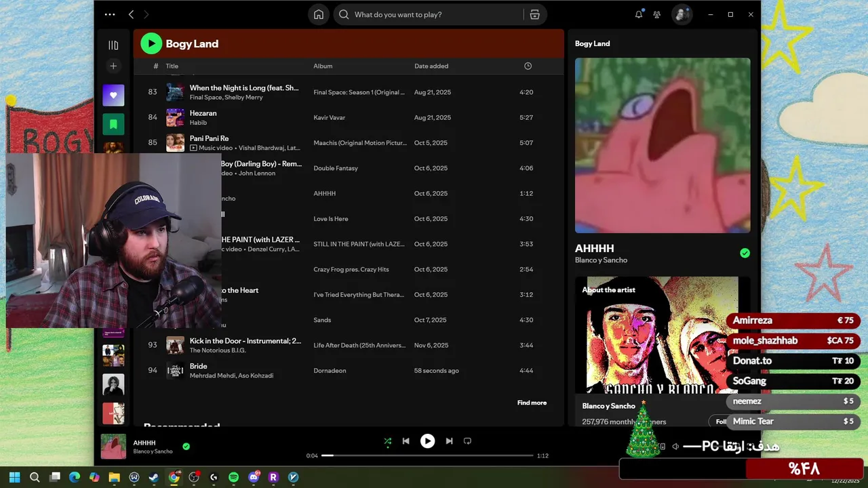The width and height of the screenshot is (868, 488).
Task: Open Windows taskbar search
Action: click(x=35, y=477)
